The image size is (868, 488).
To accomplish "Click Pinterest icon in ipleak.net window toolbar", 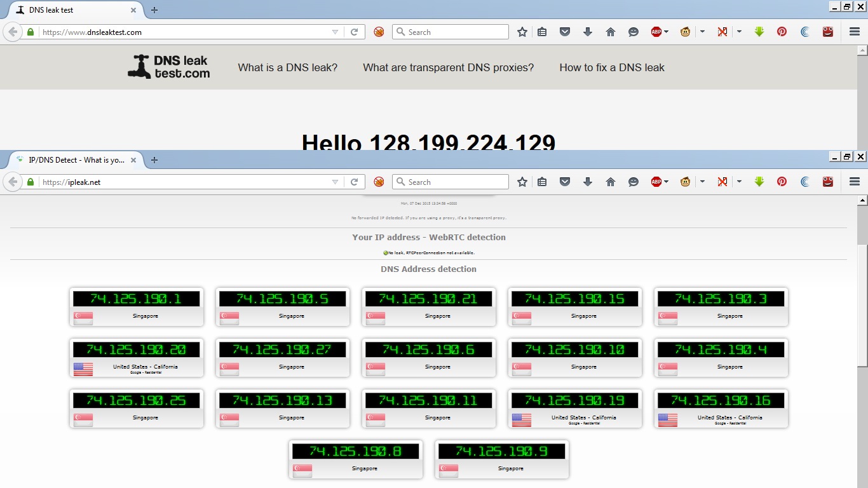I will (x=782, y=182).
